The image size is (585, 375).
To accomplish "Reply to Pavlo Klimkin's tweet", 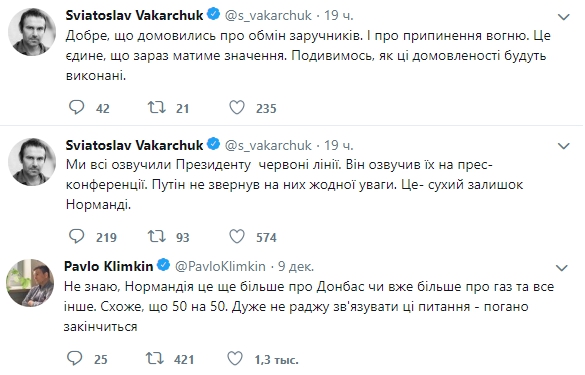I will pyautogui.click(x=75, y=358).
